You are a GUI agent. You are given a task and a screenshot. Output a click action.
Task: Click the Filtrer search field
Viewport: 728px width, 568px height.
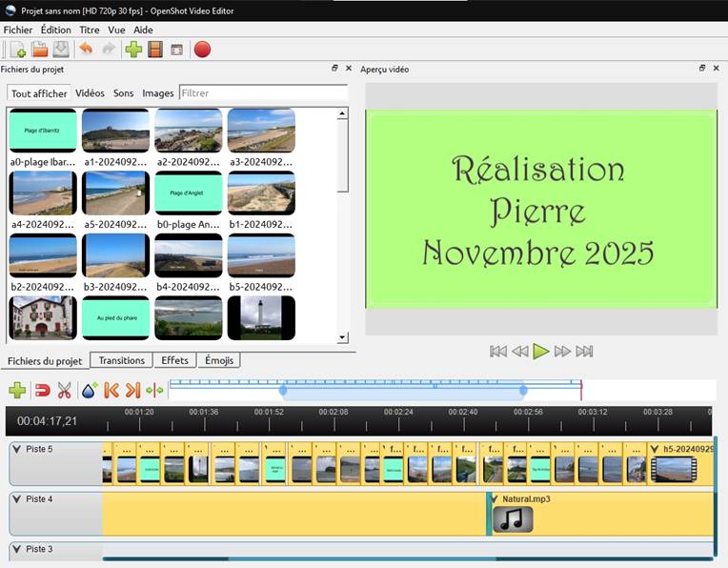click(262, 93)
